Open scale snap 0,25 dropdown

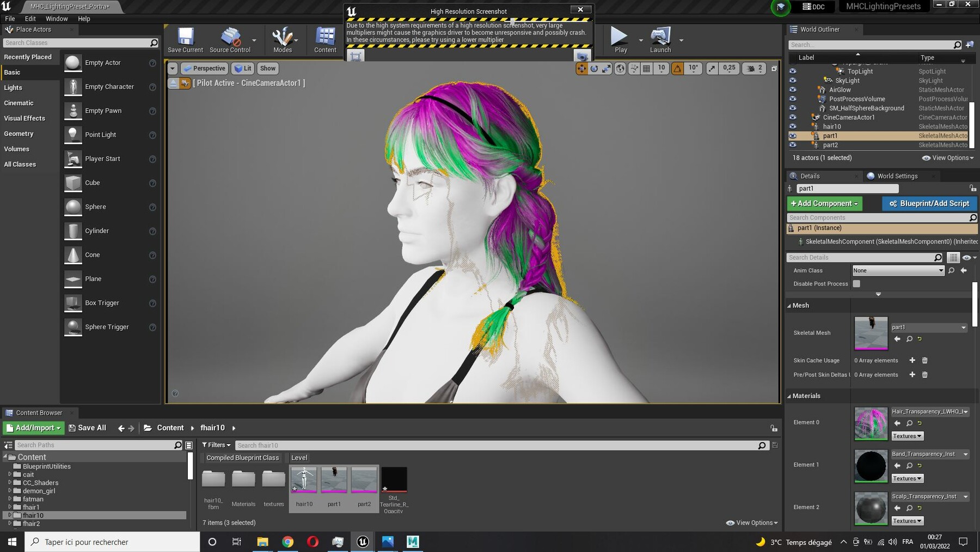click(729, 69)
